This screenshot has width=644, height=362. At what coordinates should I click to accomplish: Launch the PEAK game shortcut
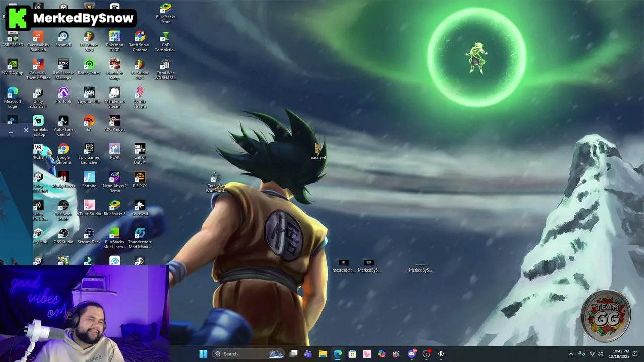point(114,152)
